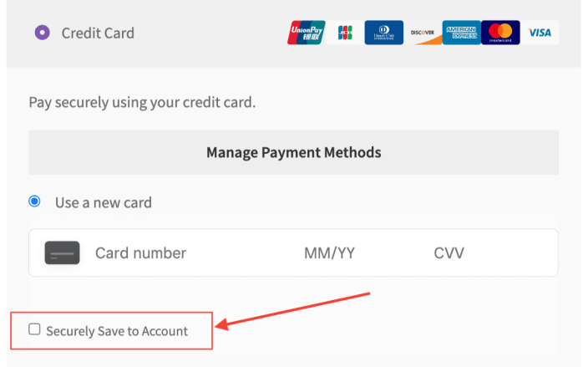Click the MM/YY expiry date field
The width and height of the screenshot is (588, 367).
(329, 253)
